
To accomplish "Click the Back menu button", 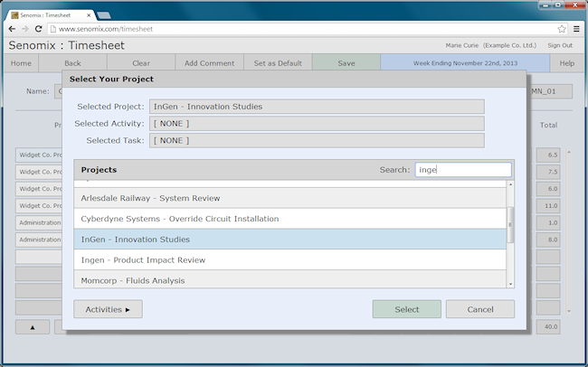I will (x=72, y=63).
